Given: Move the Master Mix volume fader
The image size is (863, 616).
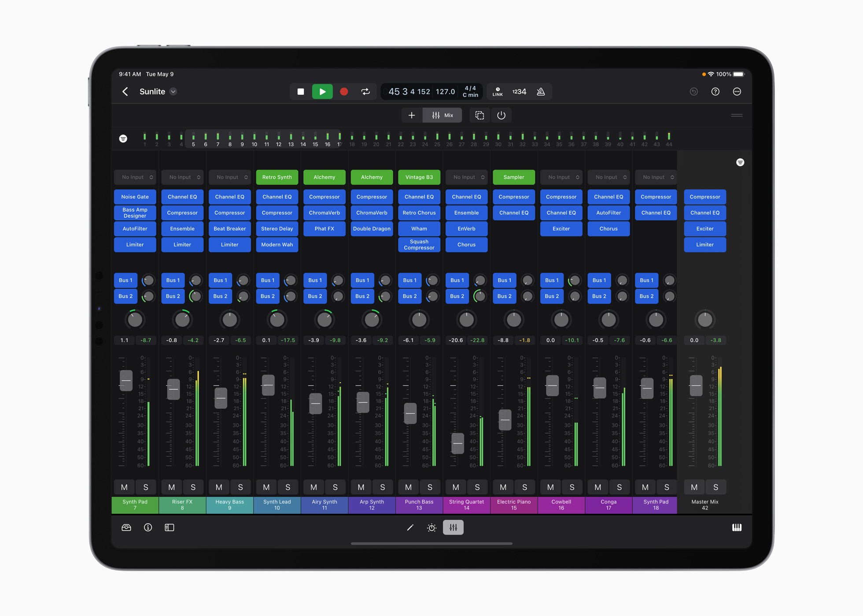Looking at the screenshot, I should 696,386.
